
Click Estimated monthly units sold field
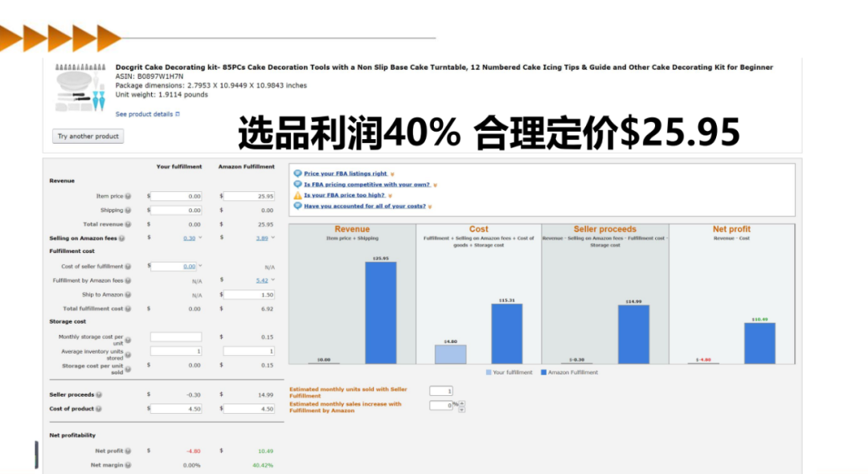point(441,391)
